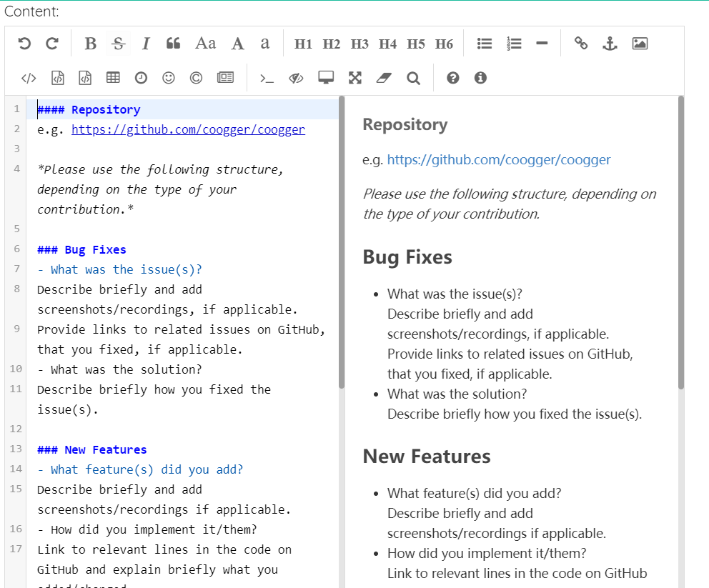The height and width of the screenshot is (588, 709).
Task: Insert a horizontal rule
Action: (542, 44)
